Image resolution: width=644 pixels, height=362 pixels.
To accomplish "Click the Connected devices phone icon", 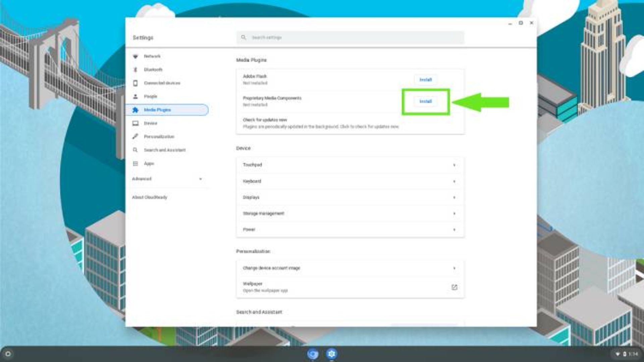I will [135, 83].
